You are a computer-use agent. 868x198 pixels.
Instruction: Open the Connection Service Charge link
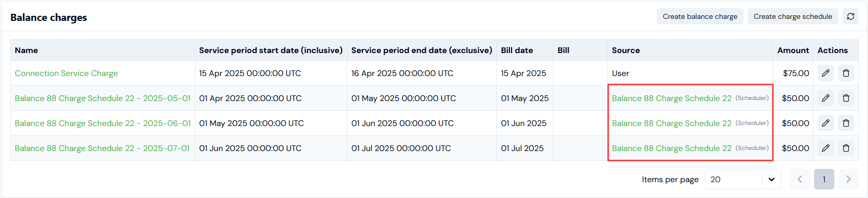[x=66, y=73]
